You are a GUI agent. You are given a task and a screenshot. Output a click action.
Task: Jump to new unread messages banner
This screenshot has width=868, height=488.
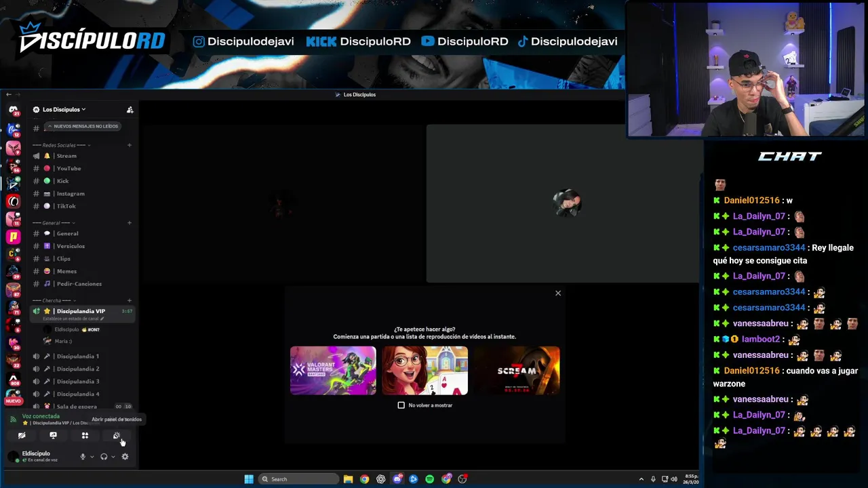point(82,126)
